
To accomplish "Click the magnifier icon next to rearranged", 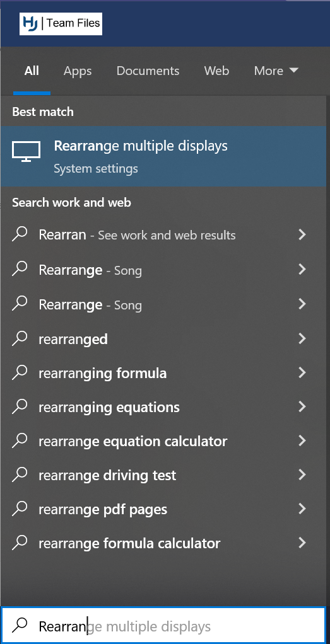I will tap(20, 338).
